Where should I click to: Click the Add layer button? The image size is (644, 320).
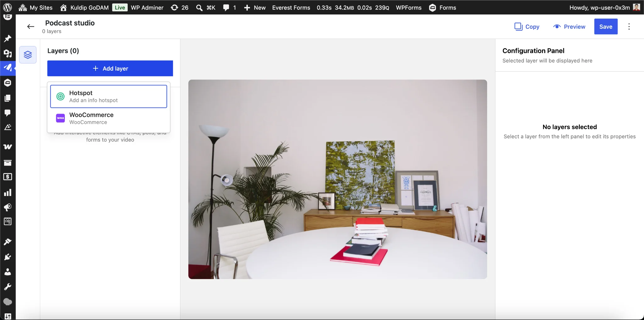pos(110,68)
